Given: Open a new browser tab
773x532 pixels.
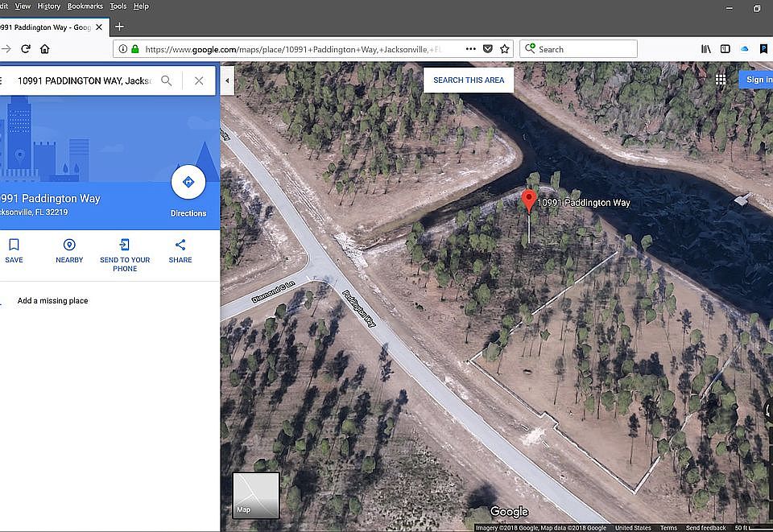Looking at the screenshot, I should click(119, 27).
